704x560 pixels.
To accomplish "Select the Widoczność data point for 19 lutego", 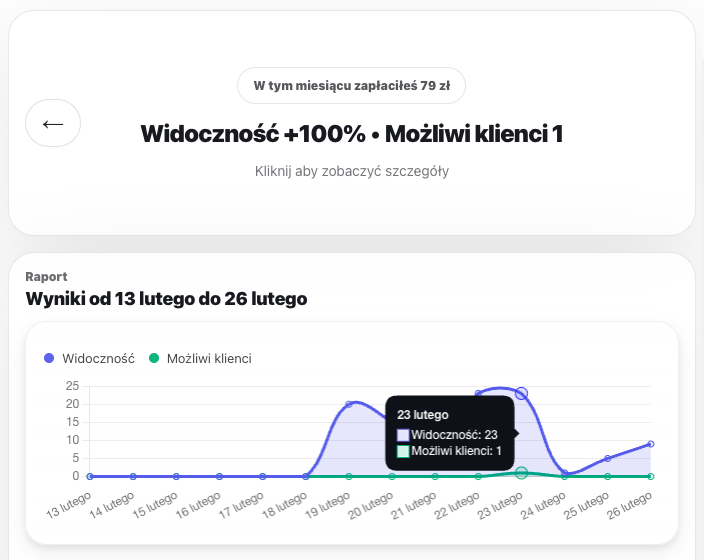I will [349, 404].
